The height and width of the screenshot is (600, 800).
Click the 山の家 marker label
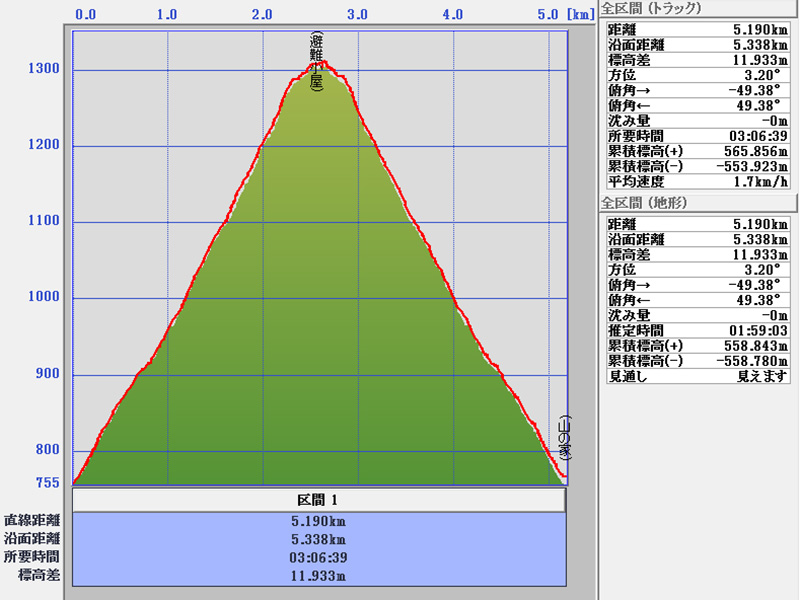coord(564,437)
